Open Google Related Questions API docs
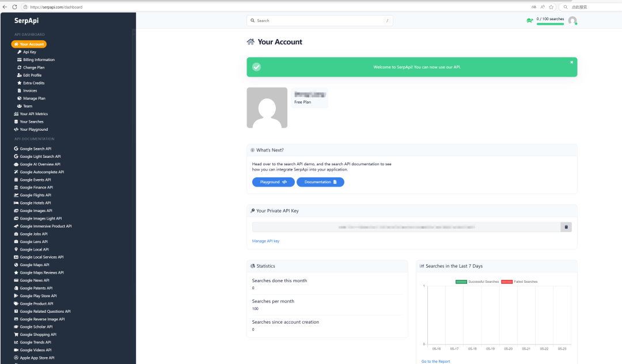The image size is (622, 364). pyautogui.click(x=45, y=311)
